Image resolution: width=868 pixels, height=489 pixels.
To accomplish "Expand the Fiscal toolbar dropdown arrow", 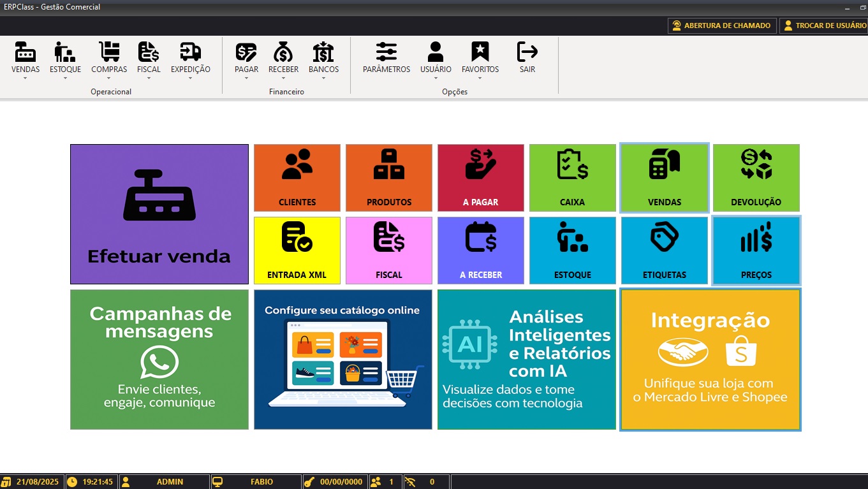I will (149, 78).
